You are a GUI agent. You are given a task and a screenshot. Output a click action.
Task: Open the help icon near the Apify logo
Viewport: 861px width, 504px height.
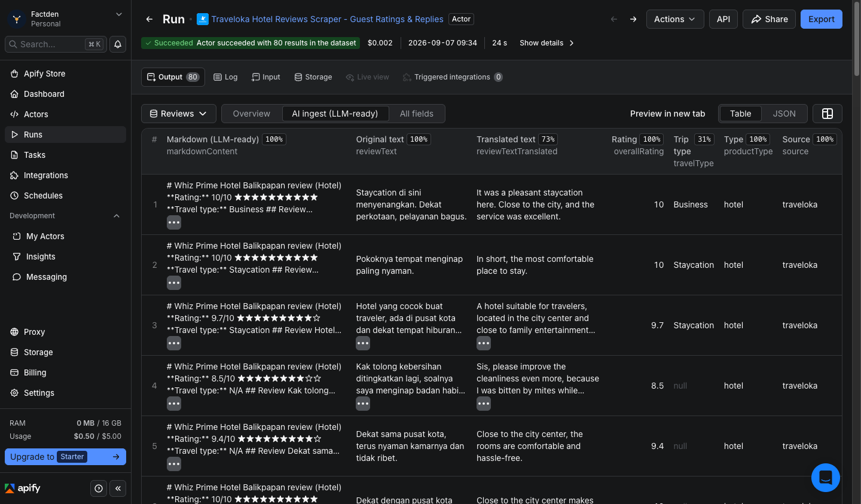click(x=99, y=488)
